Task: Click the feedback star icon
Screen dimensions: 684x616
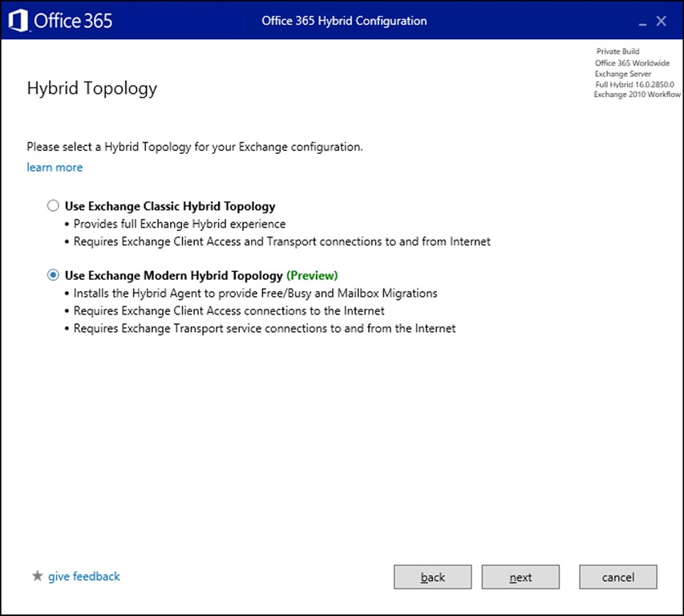Action: pos(38,576)
